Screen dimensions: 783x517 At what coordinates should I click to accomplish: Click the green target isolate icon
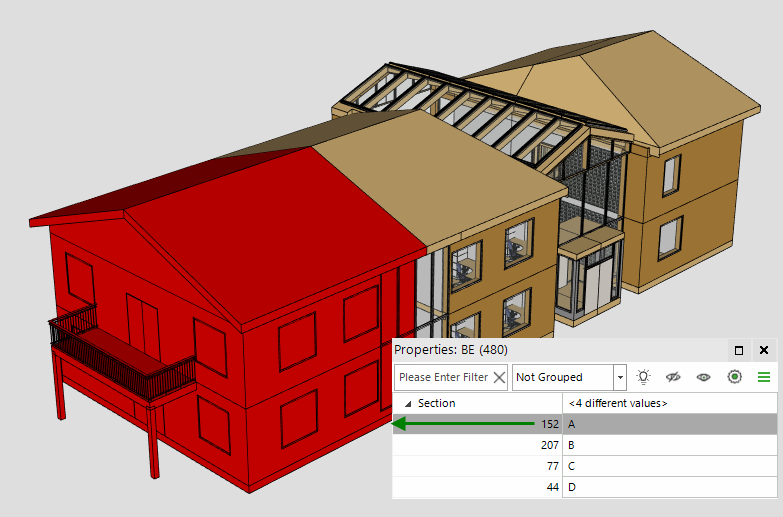734,377
